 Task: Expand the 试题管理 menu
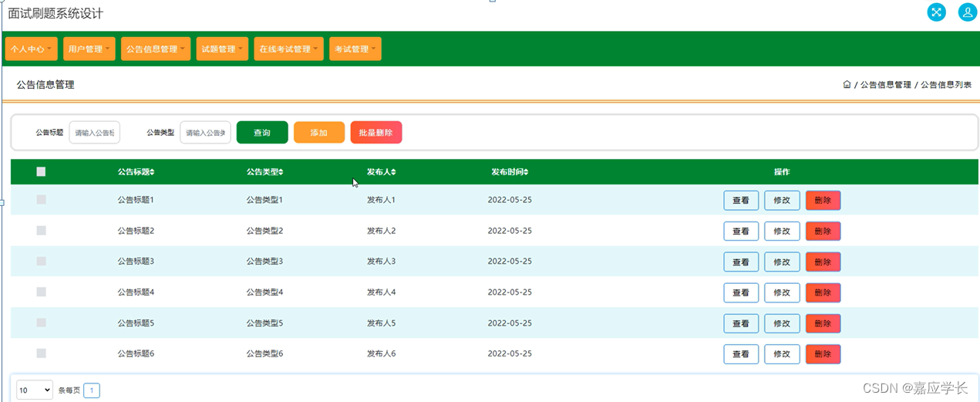(x=222, y=49)
